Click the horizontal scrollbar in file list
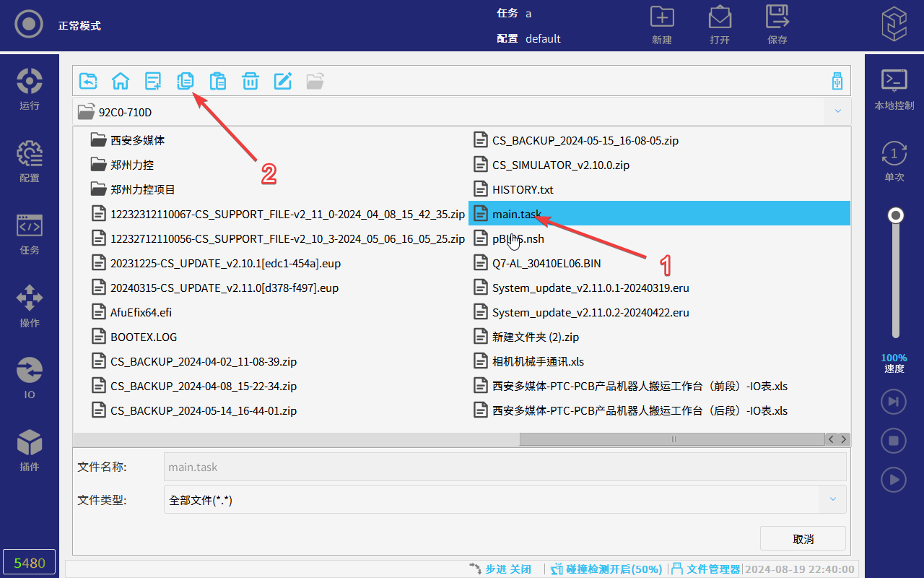Screen dimensions: 924x578 click(x=672, y=439)
